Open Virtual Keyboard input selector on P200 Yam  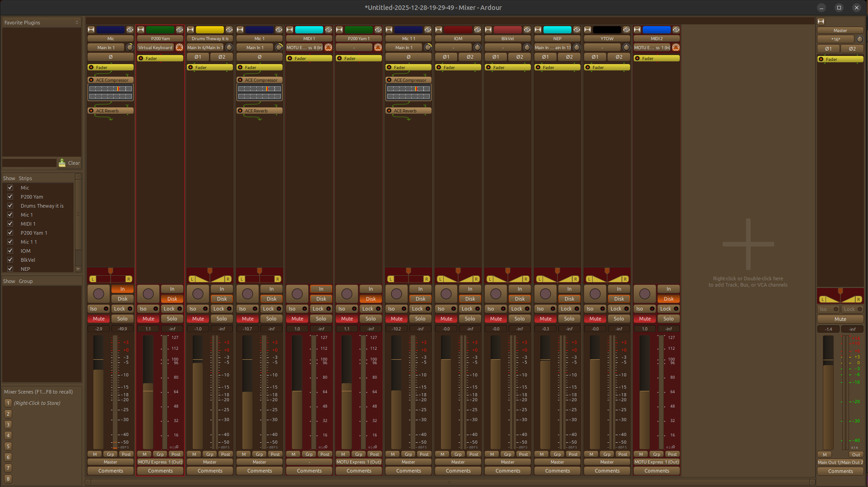coord(155,47)
